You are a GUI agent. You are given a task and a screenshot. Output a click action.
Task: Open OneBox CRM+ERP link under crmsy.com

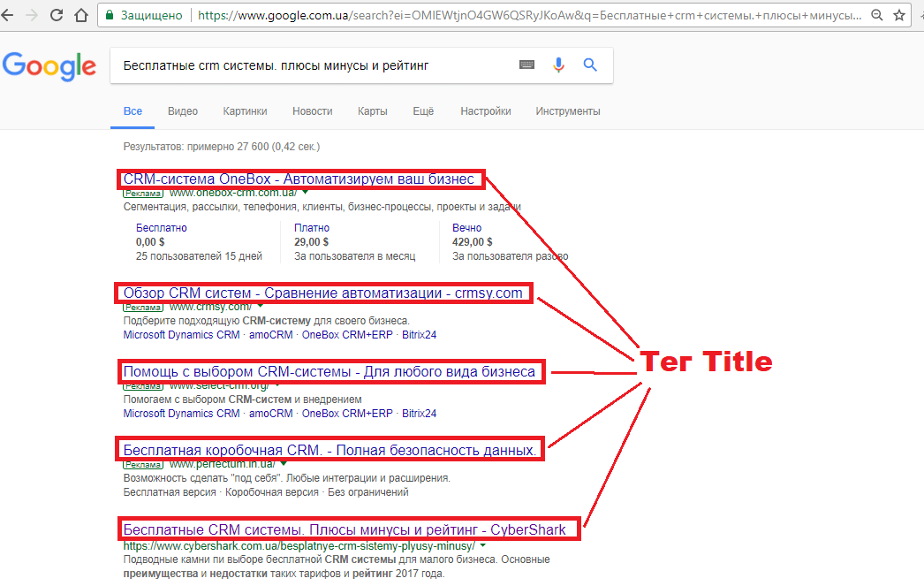point(347,335)
